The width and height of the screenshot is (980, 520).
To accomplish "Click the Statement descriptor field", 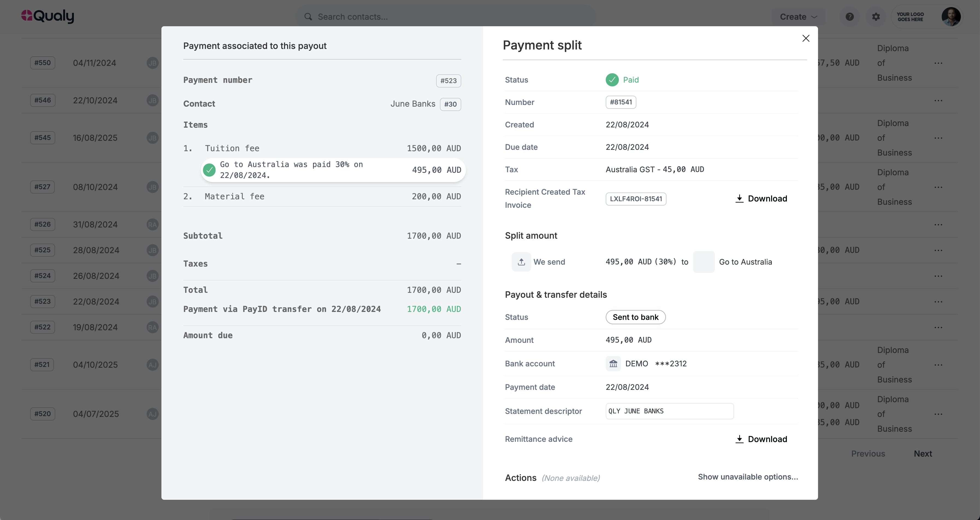I will point(669,411).
